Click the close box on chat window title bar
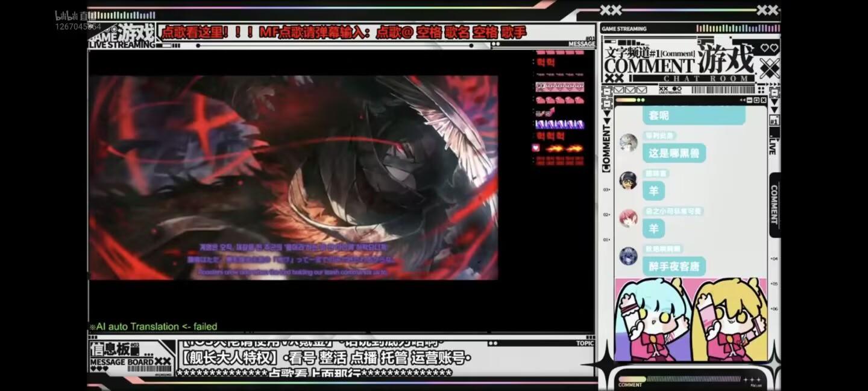Image resolution: width=868 pixels, height=391 pixels. point(763,100)
